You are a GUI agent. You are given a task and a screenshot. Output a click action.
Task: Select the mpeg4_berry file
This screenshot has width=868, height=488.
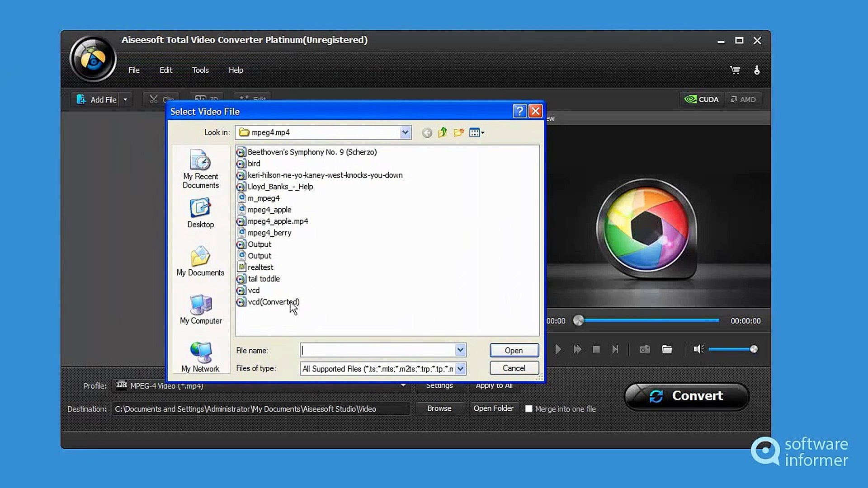pos(264,233)
